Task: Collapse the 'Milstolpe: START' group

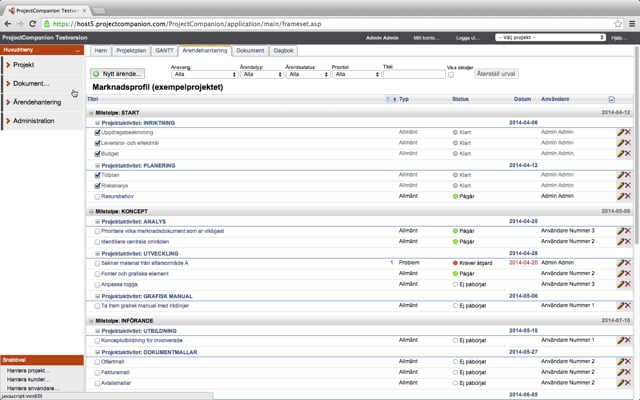Action: click(91, 113)
